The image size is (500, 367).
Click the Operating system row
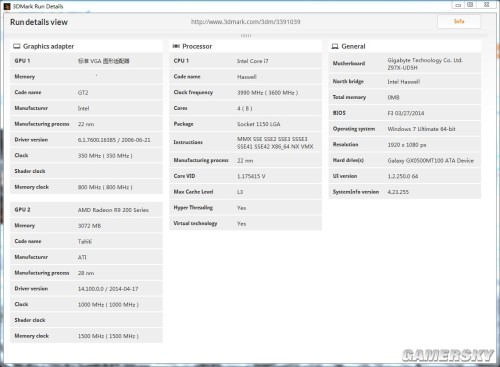click(x=405, y=129)
